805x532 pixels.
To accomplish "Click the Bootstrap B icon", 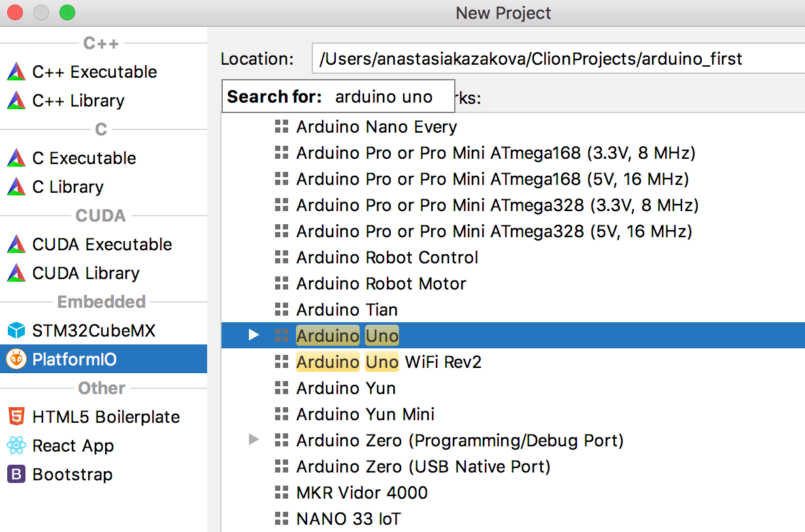I will [x=16, y=474].
